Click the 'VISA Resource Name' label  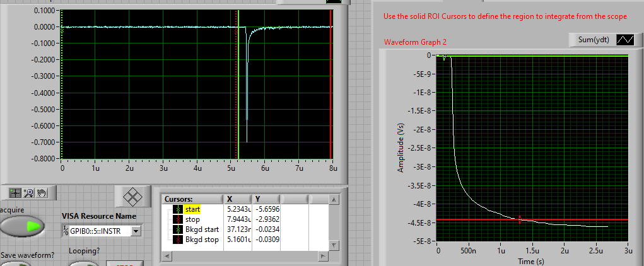point(99,216)
